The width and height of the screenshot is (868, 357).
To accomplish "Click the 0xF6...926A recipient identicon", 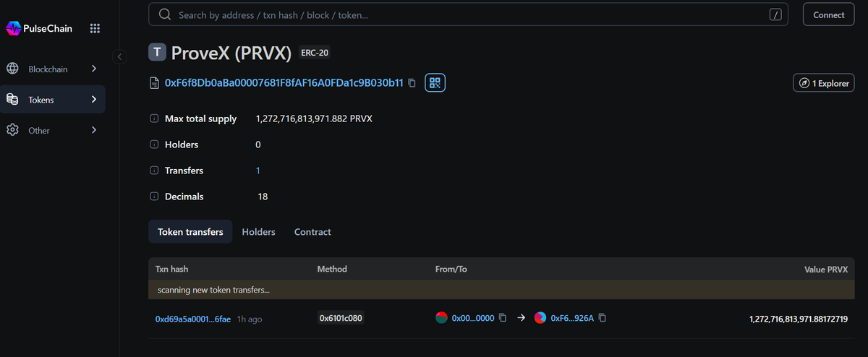I will tap(540, 318).
